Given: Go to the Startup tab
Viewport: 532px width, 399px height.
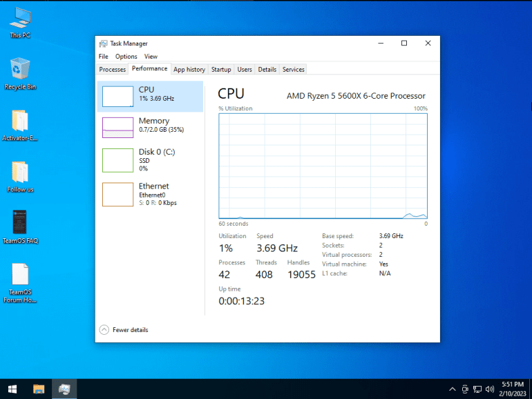Looking at the screenshot, I should (x=221, y=70).
